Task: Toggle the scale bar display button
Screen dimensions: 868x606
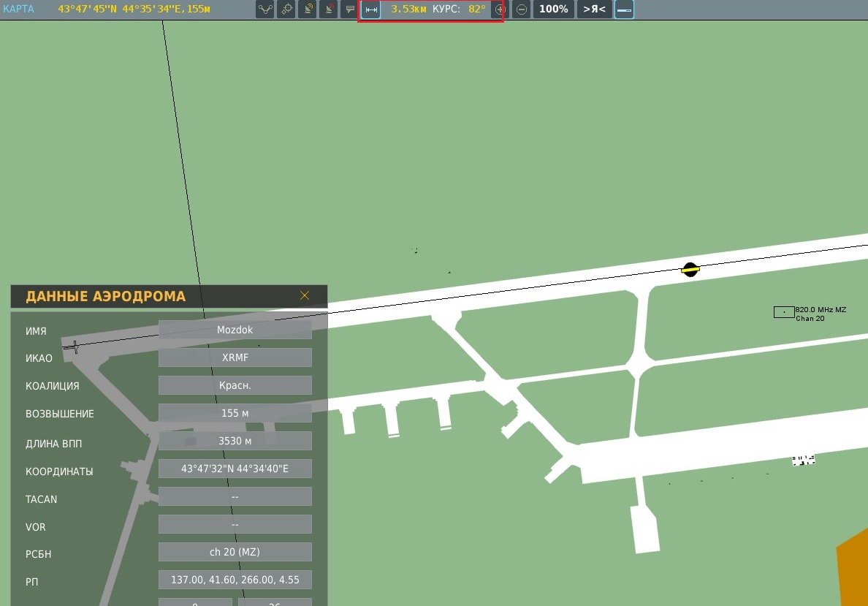Action: pyautogui.click(x=625, y=9)
